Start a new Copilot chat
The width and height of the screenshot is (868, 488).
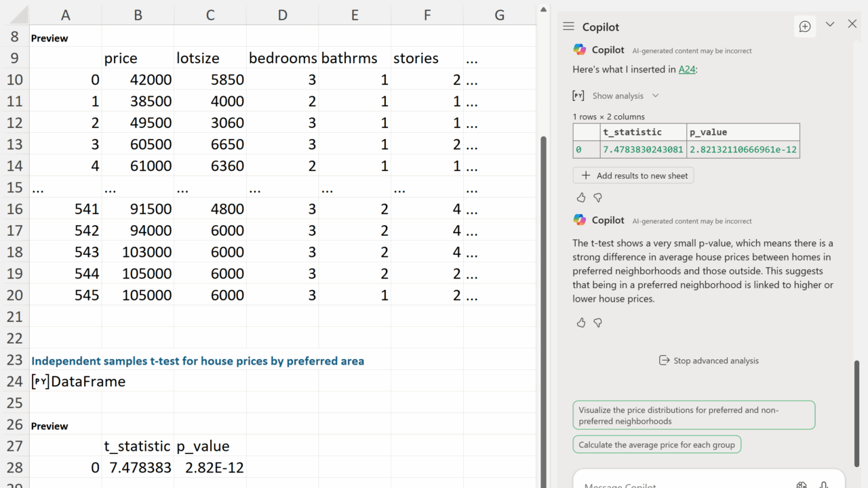(805, 26)
